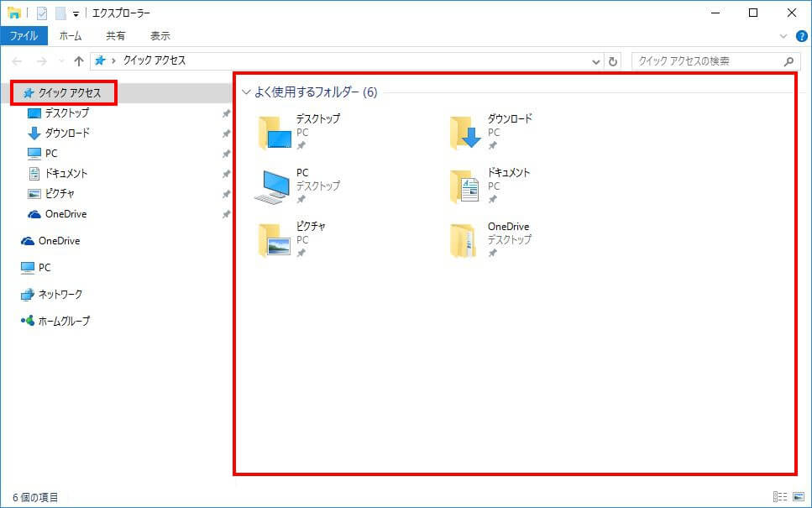The height and width of the screenshot is (508, 812).
Task: Open the Quick Access Toolbar customize dropdown
Action: tap(75, 13)
